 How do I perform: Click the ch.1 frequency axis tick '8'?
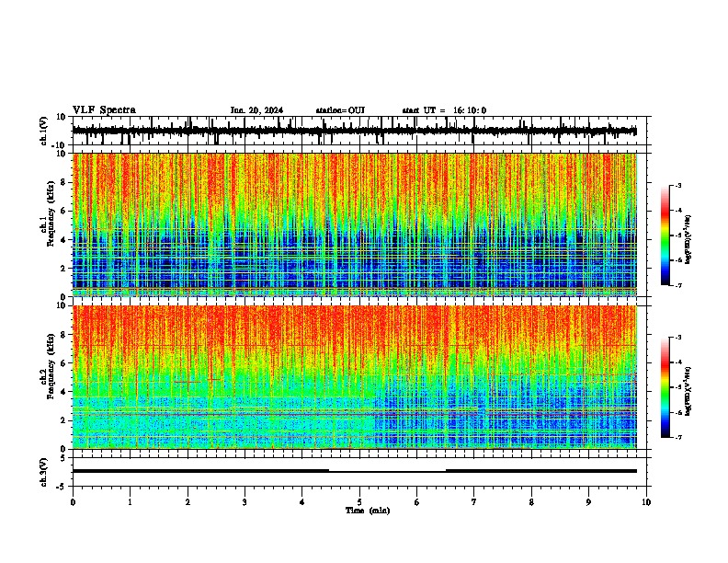tap(63, 182)
